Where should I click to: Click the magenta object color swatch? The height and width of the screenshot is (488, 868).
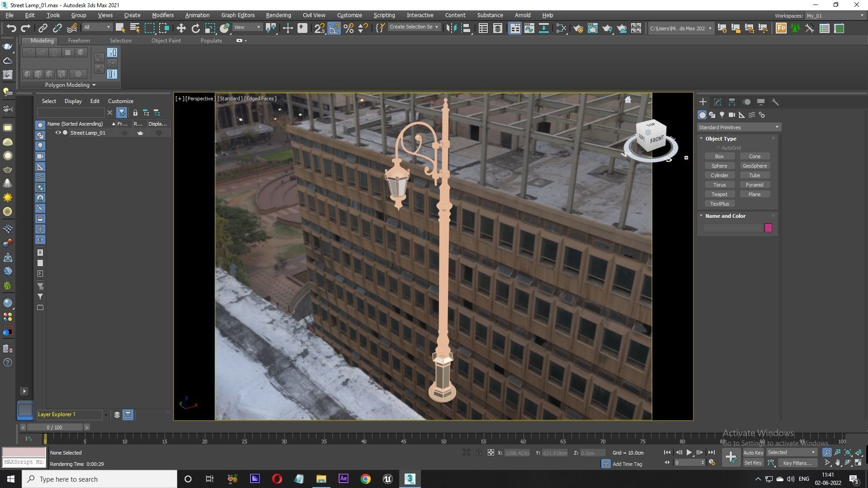coord(768,228)
